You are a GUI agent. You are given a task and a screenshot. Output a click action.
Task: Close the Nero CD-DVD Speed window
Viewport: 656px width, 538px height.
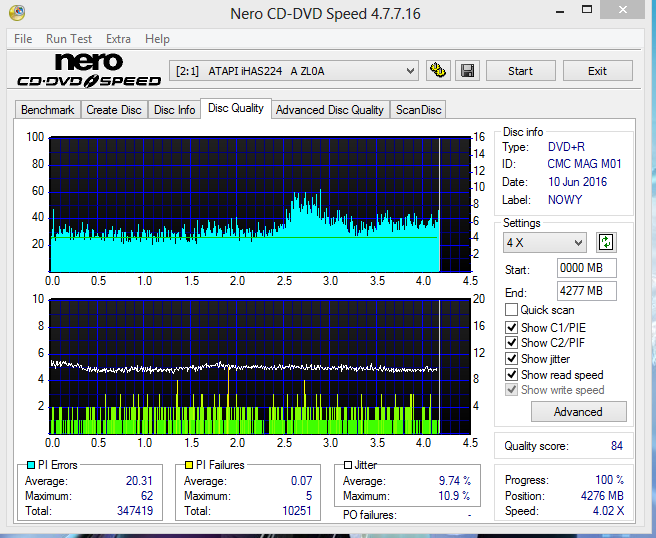[x=623, y=9]
